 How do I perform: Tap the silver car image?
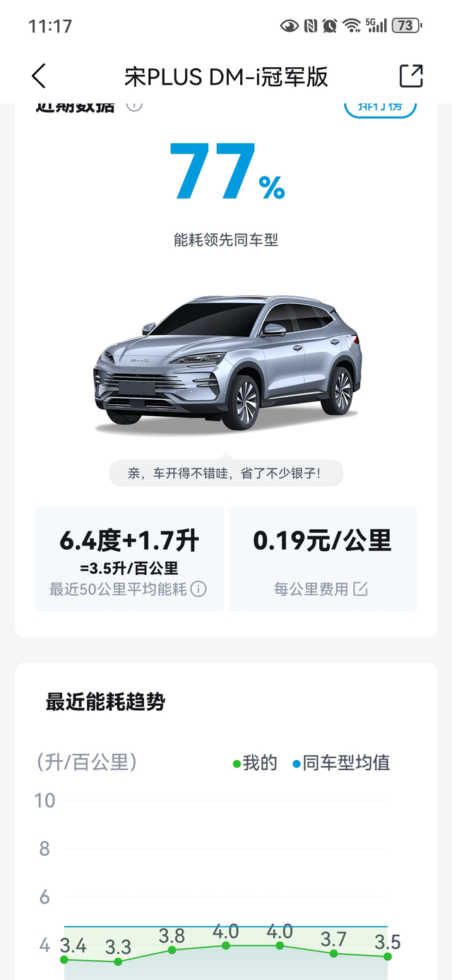(x=227, y=365)
